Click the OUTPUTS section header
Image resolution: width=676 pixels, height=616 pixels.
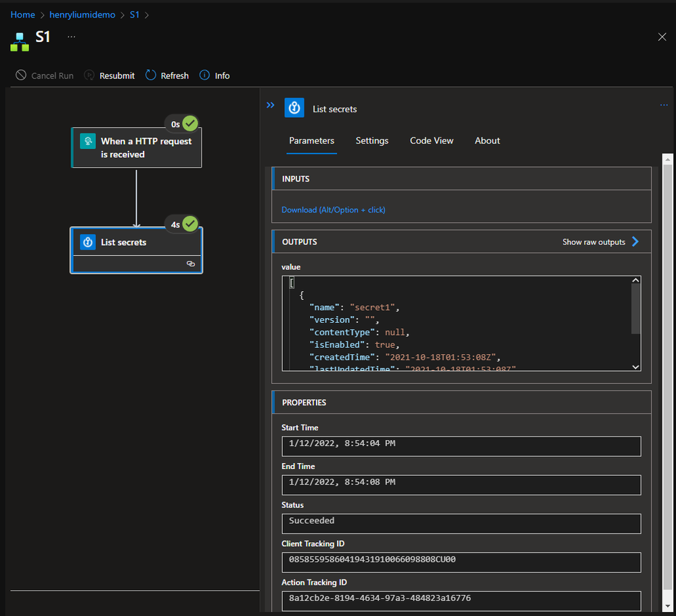[461, 242]
